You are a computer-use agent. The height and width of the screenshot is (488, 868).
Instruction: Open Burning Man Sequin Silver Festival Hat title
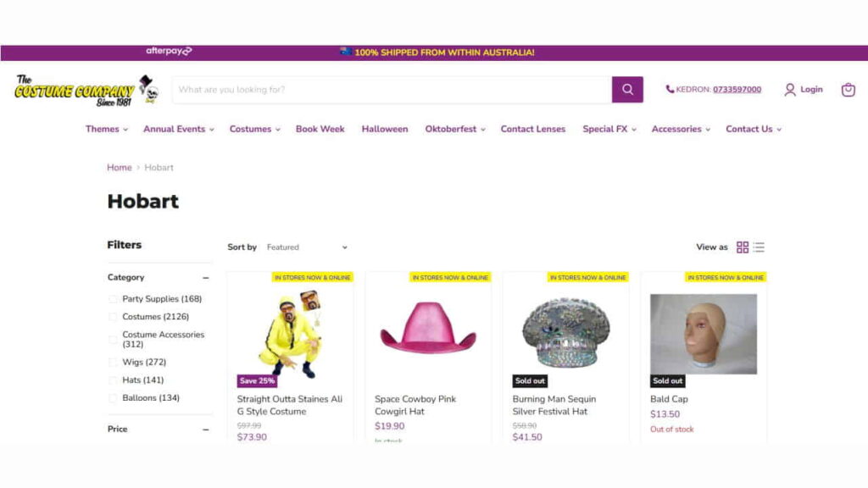coord(554,405)
